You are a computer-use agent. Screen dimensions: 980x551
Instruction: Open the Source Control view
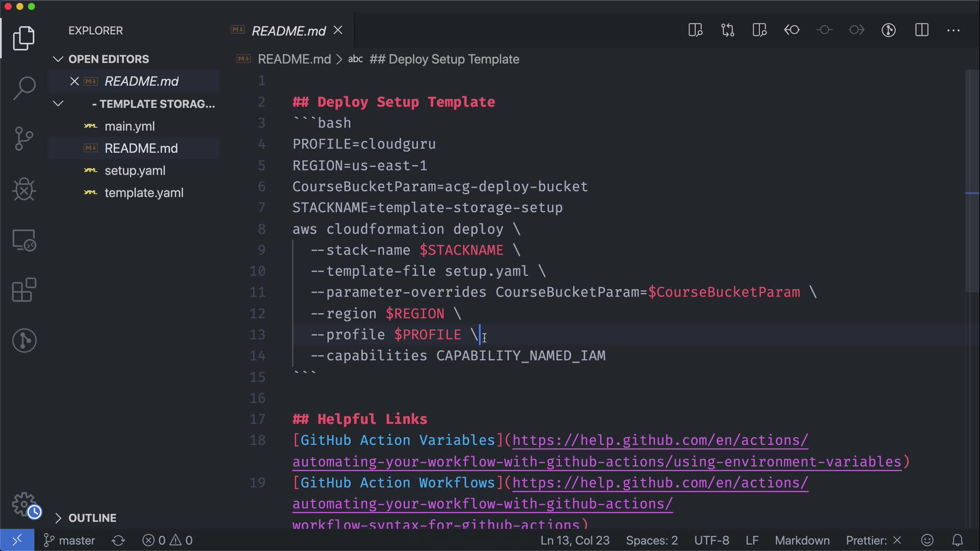click(x=24, y=139)
